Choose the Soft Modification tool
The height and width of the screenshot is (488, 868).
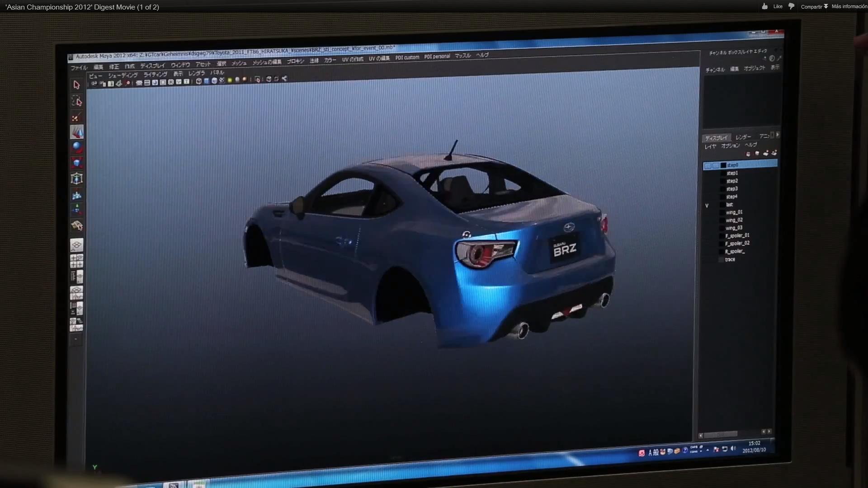pyautogui.click(x=77, y=195)
